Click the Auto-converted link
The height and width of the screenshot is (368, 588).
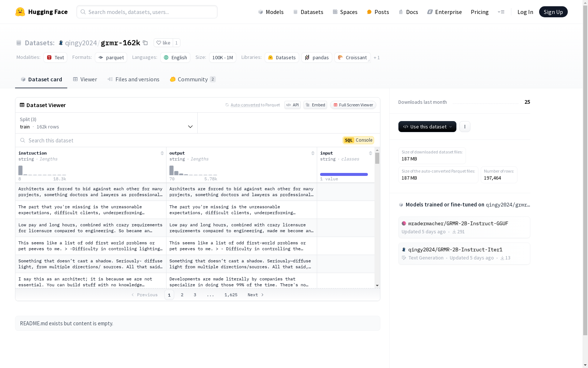pos(245,105)
